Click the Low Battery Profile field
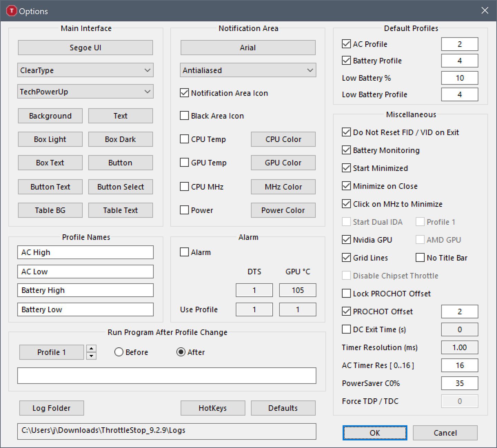 (x=460, y=94)
